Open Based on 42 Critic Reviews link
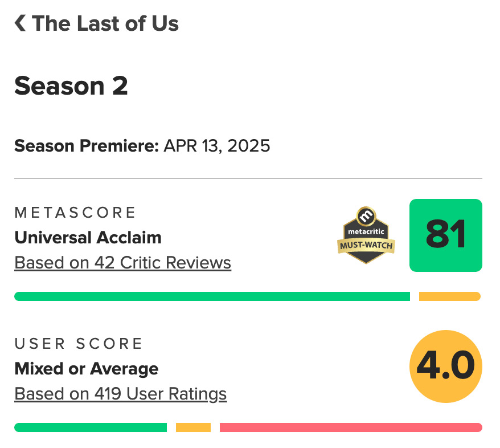500x448 pixels. pyautogui.click(x=123, y=263)
